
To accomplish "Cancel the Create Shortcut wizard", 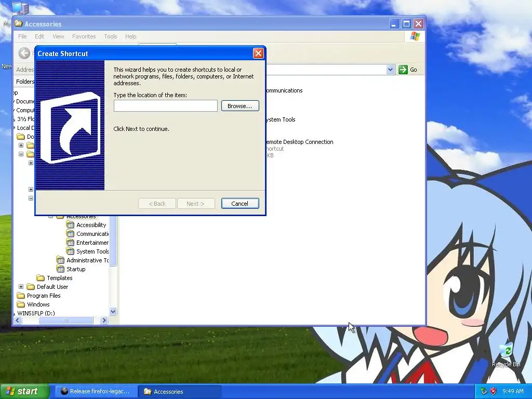I will coord(240,204).
